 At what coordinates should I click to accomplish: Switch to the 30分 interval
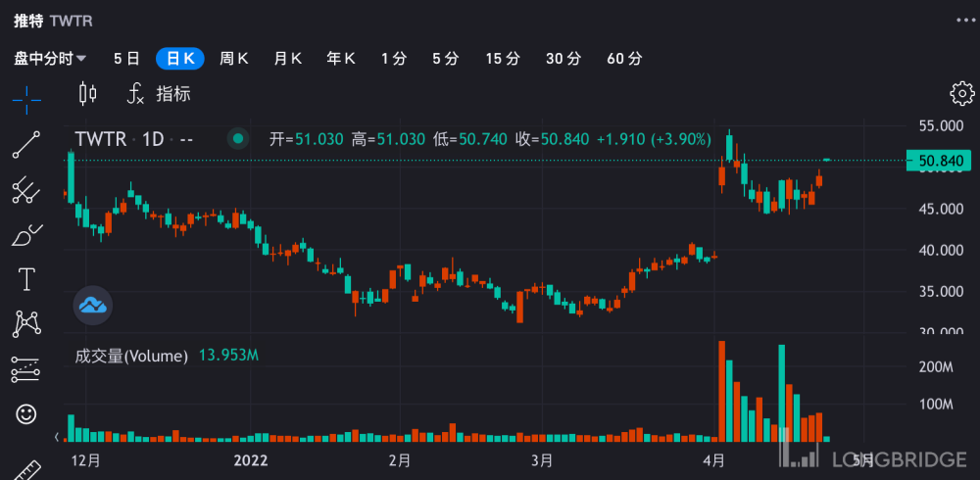[563, 59]
